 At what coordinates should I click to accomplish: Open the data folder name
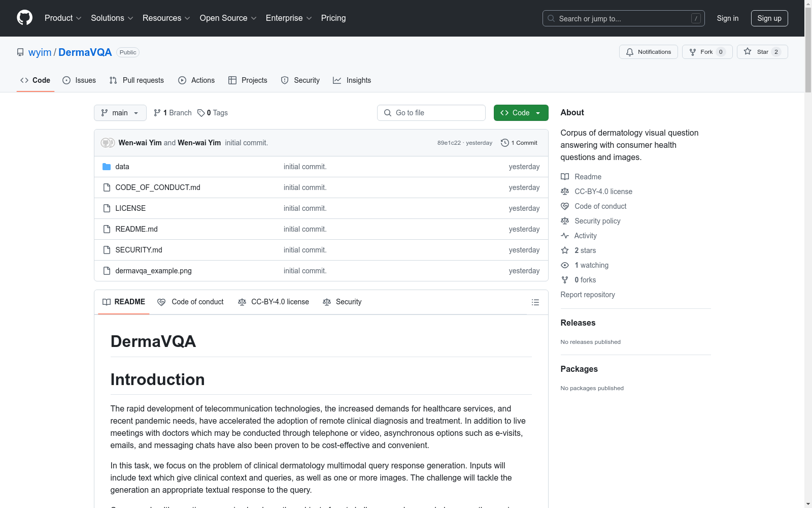(x=122, y=167)
